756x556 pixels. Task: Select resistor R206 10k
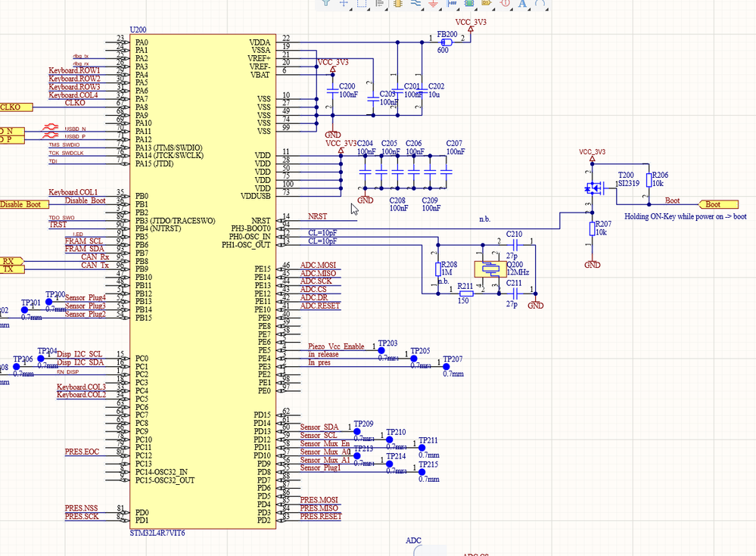coord(649,180)
